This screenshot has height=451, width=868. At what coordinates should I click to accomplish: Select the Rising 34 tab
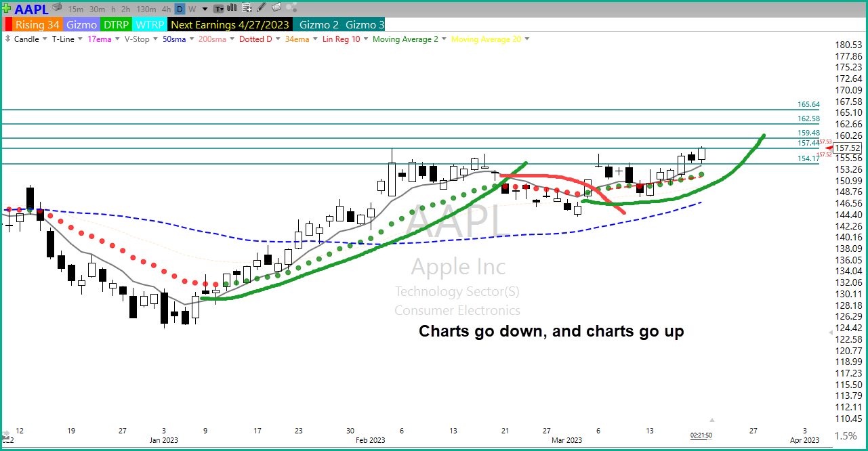(x=37, y=24)
